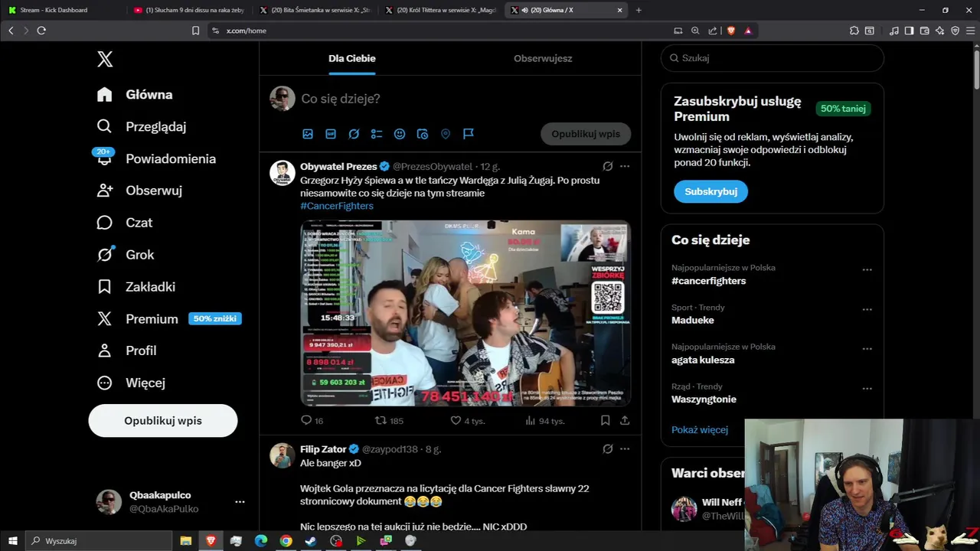Open the agata kulesza trend
980x551 pixels.
pyautogui.click(x=703, y=360)
